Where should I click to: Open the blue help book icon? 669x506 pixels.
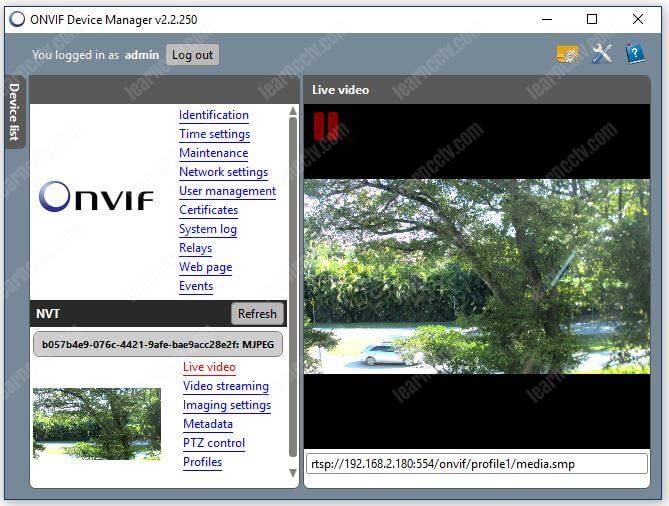[x=634, y=53]
